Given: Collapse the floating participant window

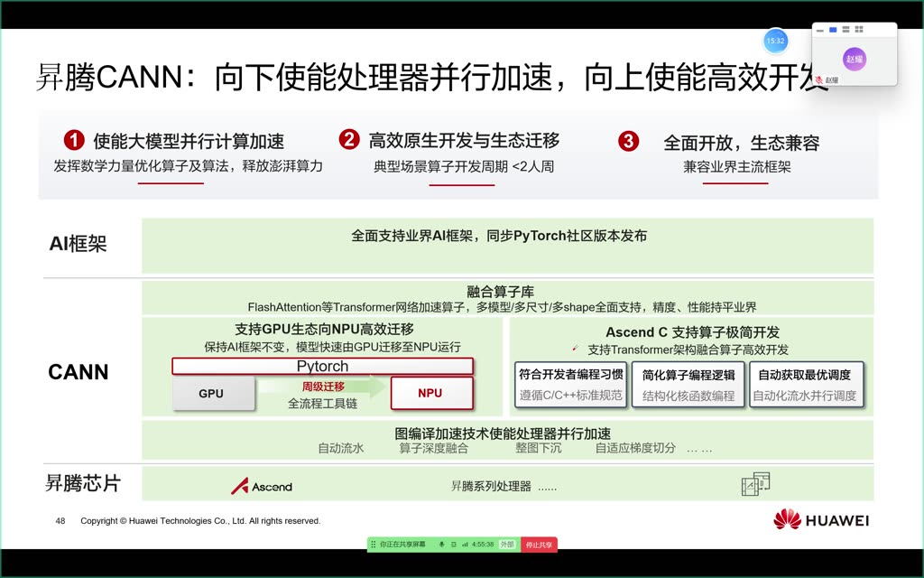Looking at the screenshot, I should click(x=819, y=30).
